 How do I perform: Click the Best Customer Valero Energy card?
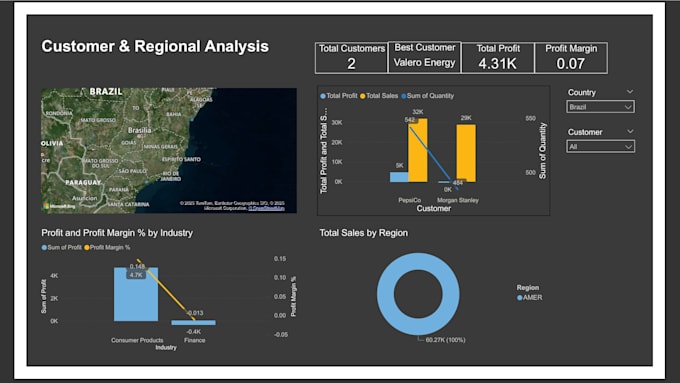(425, 57)
